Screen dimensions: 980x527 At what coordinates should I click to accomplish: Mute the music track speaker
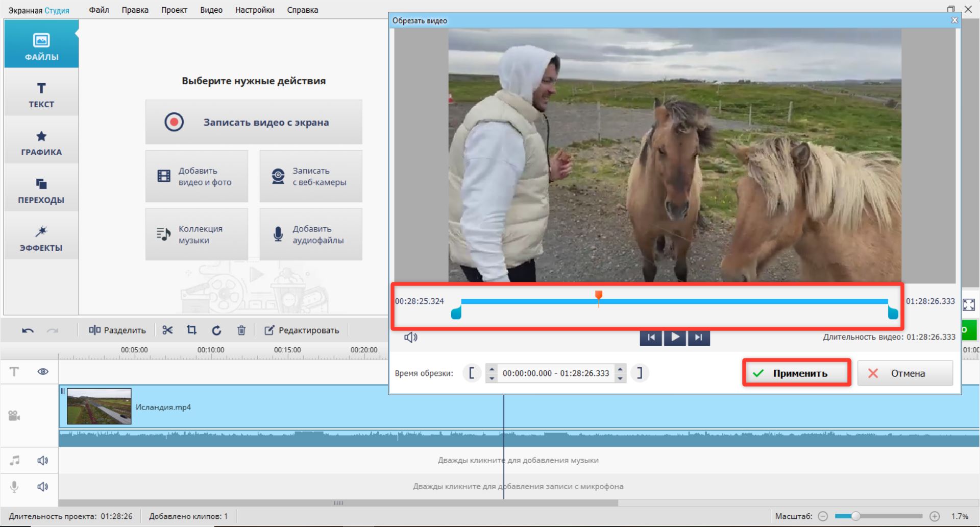pyautogui.click(x=43, y=461)
